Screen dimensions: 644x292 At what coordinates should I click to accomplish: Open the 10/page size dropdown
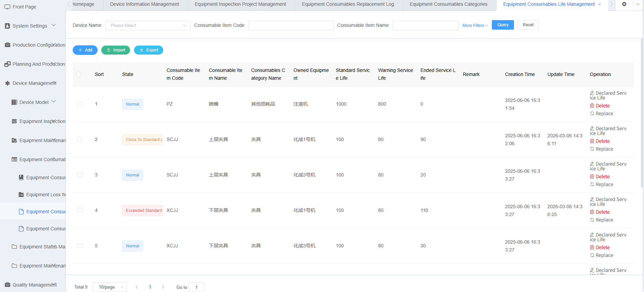pyautogui.click(x=110, y=287)
